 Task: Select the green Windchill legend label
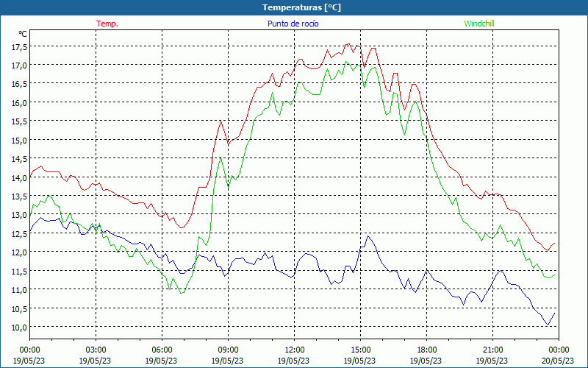coord(479,24)
